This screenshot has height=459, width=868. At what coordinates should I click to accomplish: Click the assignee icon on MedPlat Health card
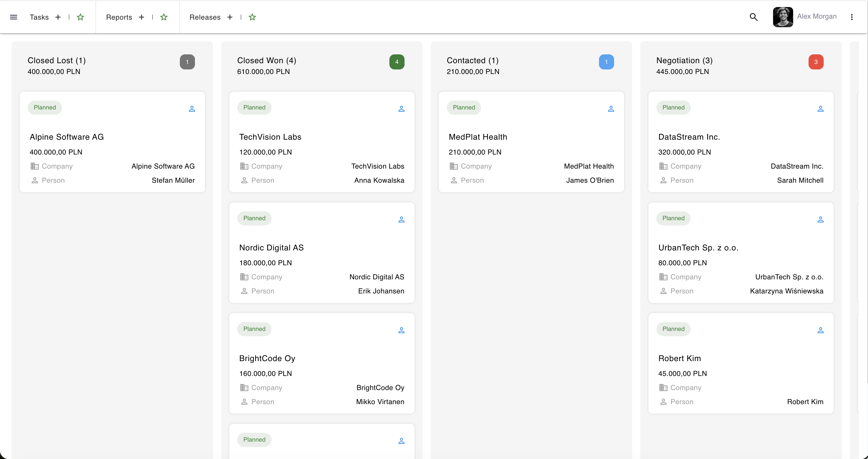(x=611, y=109)
